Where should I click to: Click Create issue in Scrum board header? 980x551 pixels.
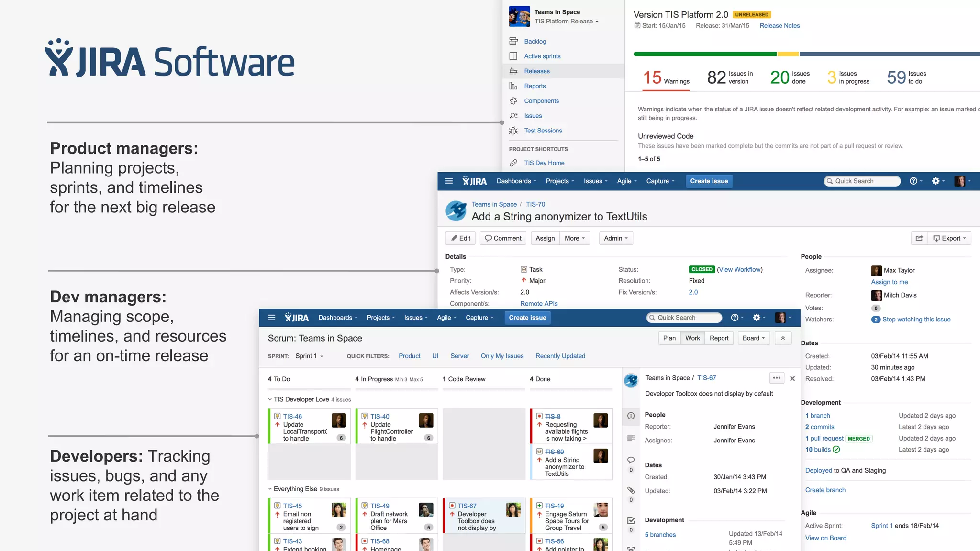(527, 318)
